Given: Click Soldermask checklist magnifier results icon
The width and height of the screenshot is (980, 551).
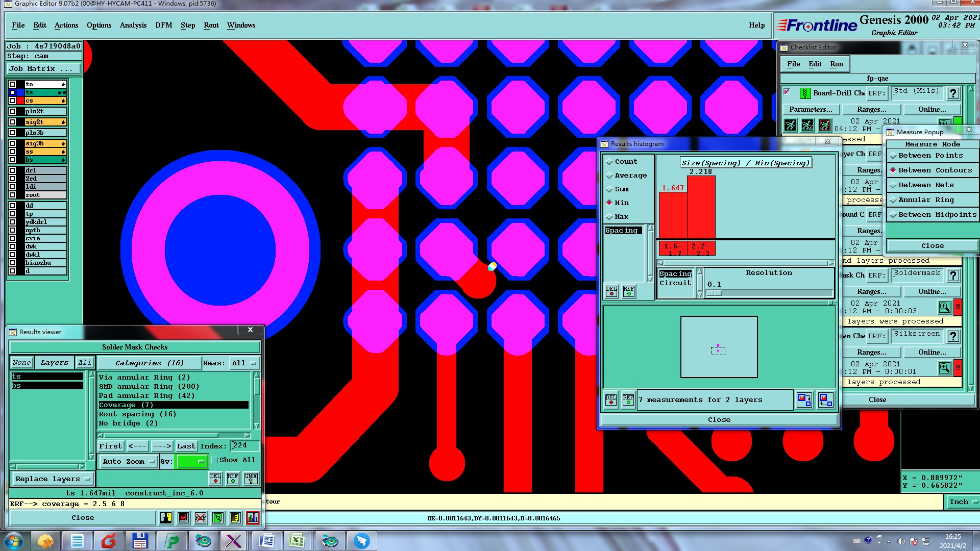Looking at the screenshot, I should pos(944,307).
